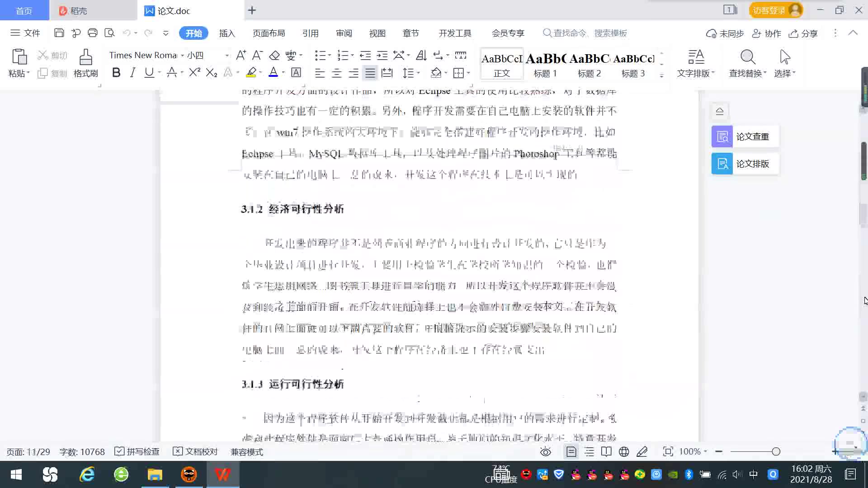Open 页面布局 ribbon tab

click(269, 33)
